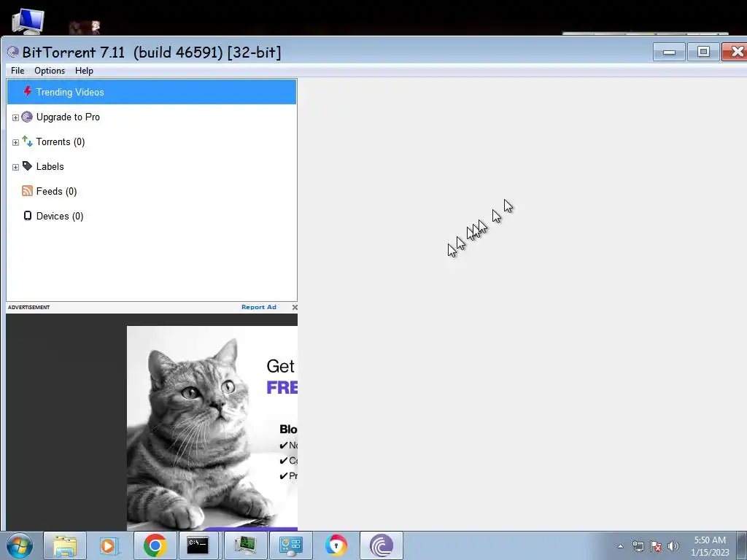Screen dimensions: 747x560
Task: Click the Report Ad link
Action: coord(259,307)
